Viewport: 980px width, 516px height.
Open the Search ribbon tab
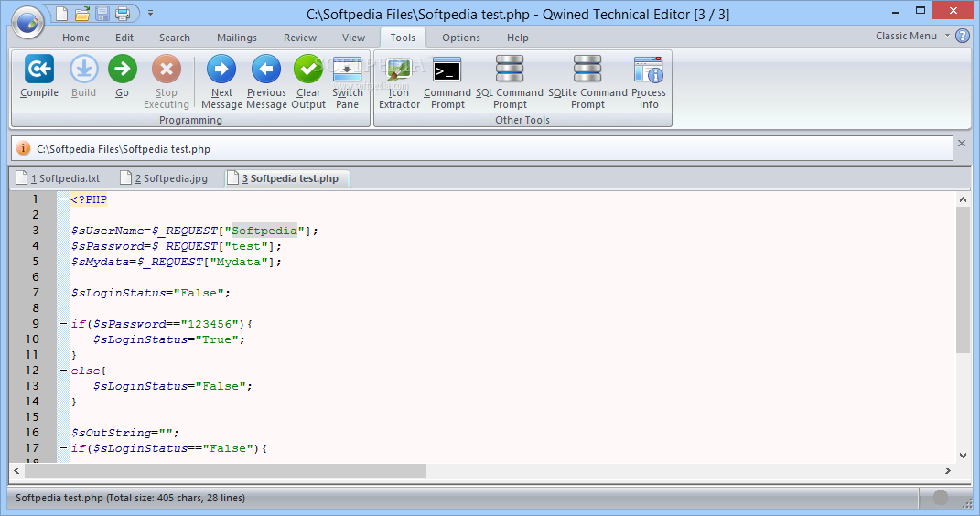(x=175, y=38)
